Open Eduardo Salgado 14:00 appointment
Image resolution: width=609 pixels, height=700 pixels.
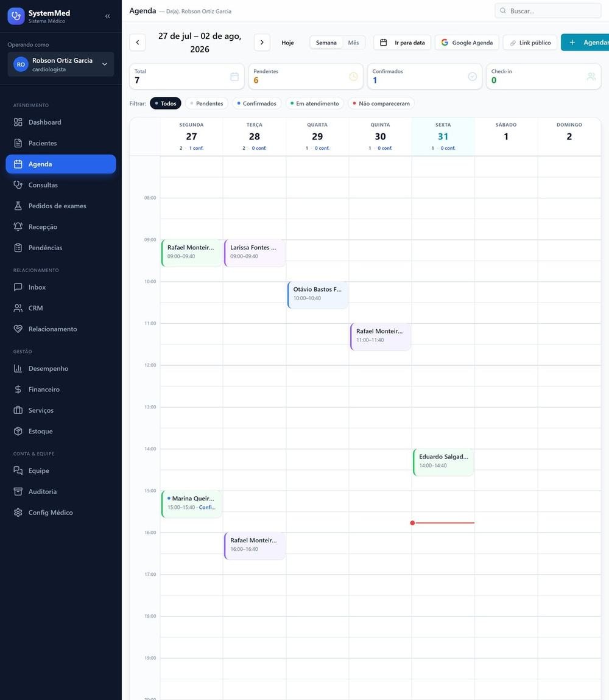pyautogui.click(x=443, y=463)
